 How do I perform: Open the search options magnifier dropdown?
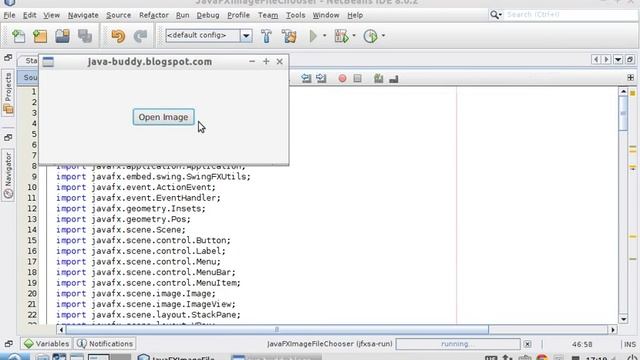(x=496, y=15)
